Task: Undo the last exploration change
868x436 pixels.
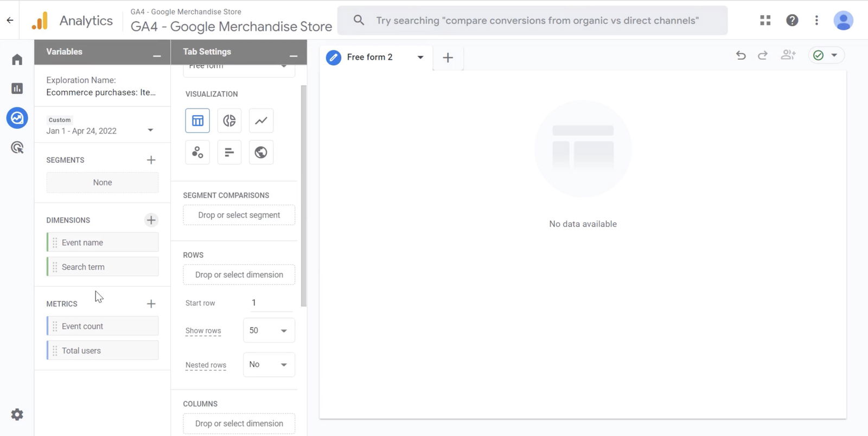Action: point(741,55)
